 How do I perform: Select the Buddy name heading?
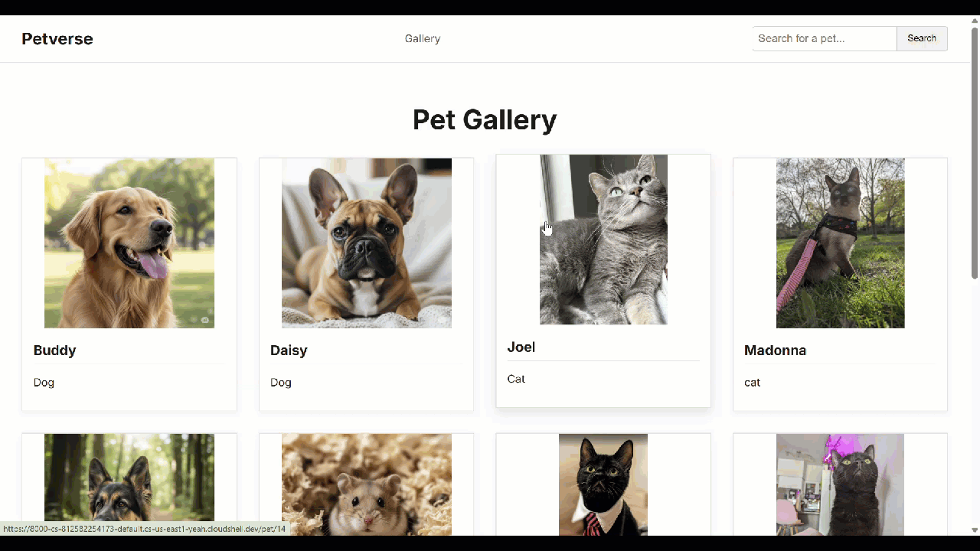(x=55, y=350)
